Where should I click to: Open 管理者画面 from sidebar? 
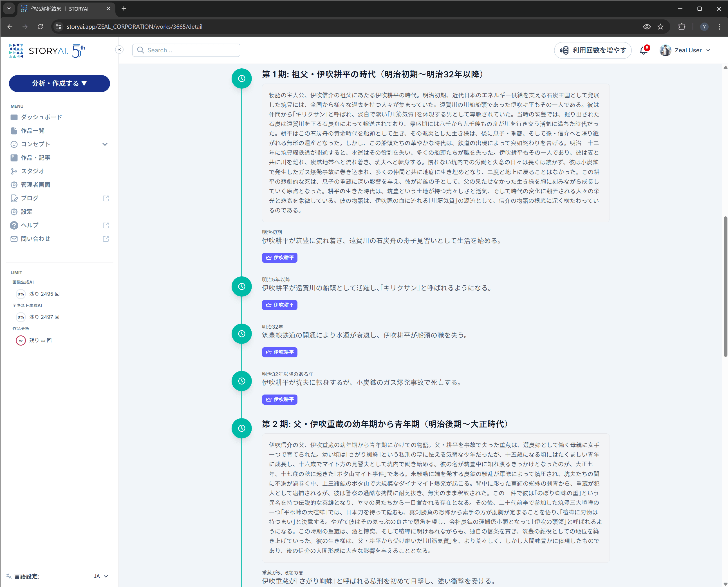pos(35,185)
